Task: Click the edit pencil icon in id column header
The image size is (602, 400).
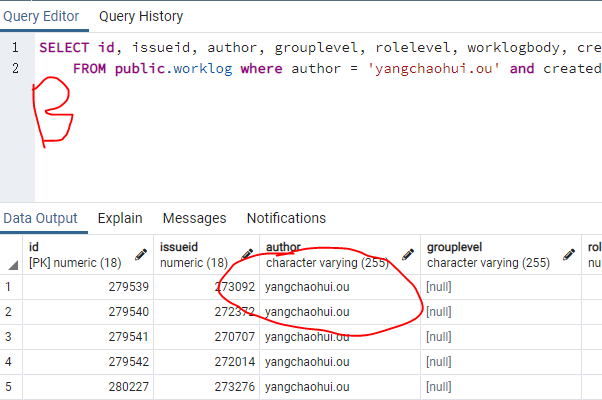Action: coord(141,255)
